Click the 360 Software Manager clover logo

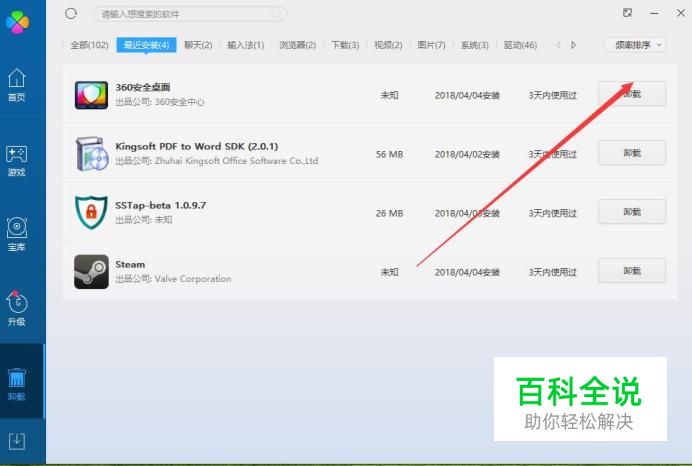pos(17,21)
